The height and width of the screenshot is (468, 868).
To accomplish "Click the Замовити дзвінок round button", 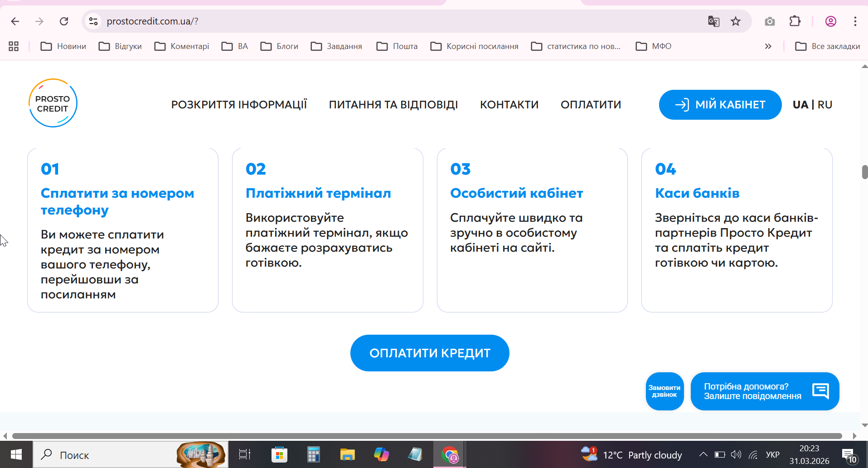I will click(664, 391).
